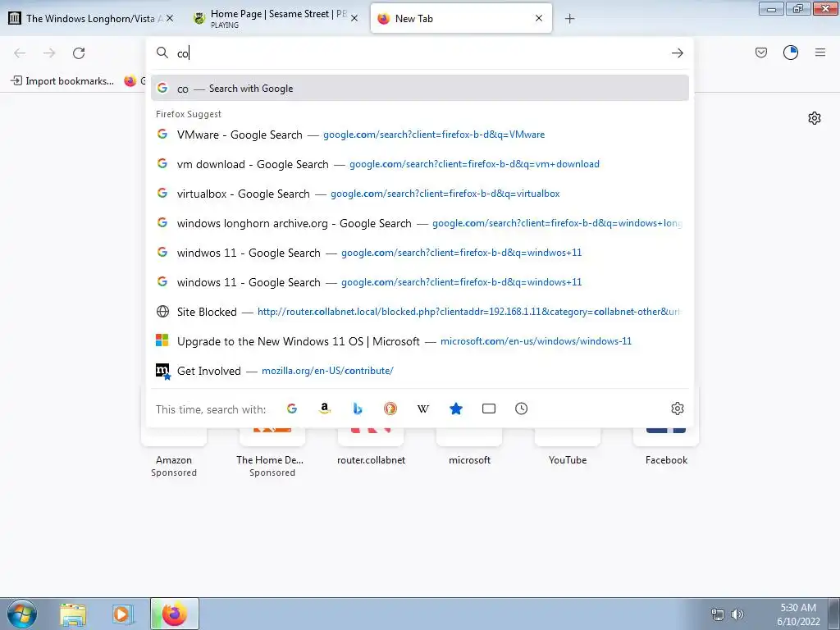This screenshot has height=630, width=840.
Task: Personalize new tab gear icon
Action: pos(815,118)
